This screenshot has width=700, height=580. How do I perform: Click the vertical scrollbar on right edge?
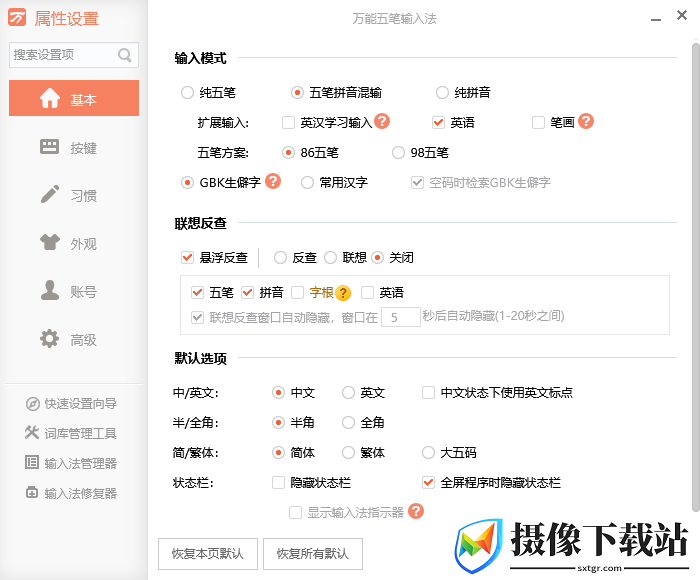(x=696, y=277)
